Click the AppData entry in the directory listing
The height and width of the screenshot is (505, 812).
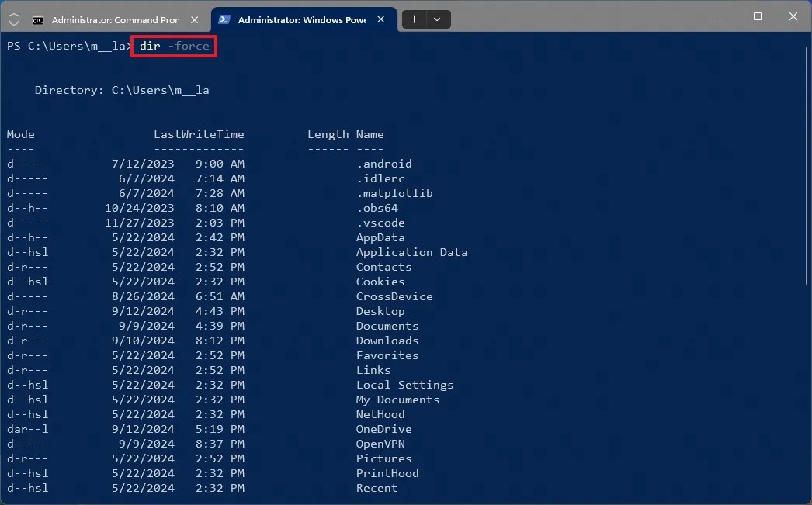tap(380, 237)
